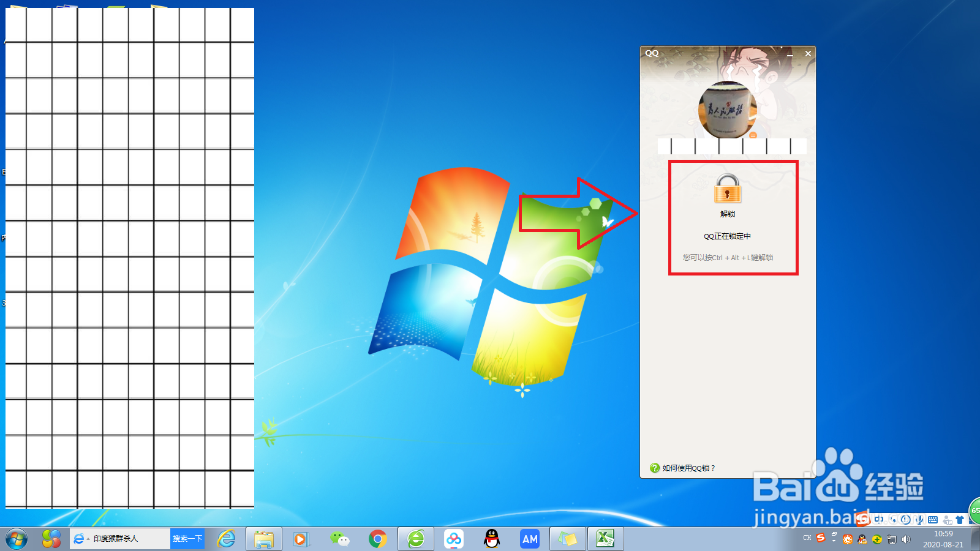Open the network connection tray icon
Image resolution: width=980 pixels, height=551 pixels.
[892, 539]
